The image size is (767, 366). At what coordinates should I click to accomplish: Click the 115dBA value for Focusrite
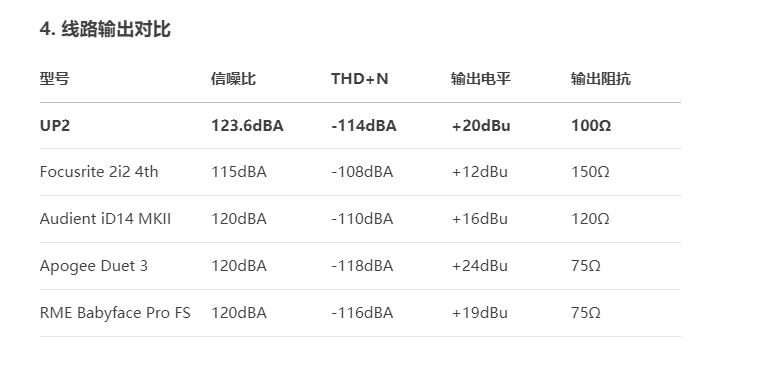tap(239, 172)
